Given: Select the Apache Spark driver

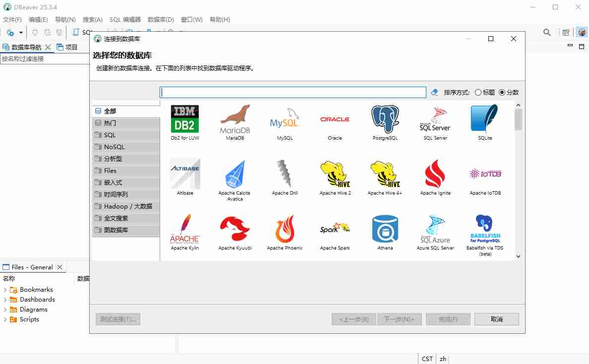Looking at the screenshot, I should tap(335, 230).
